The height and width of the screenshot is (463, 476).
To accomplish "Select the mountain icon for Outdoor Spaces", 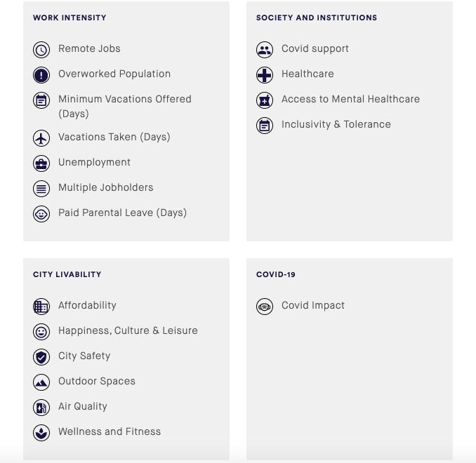I will [x=41, y=382].
